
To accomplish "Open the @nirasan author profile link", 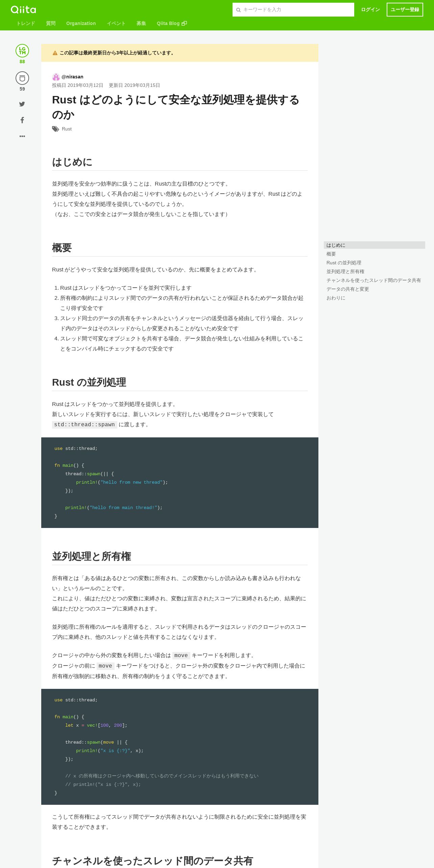I will click(72, 77).
